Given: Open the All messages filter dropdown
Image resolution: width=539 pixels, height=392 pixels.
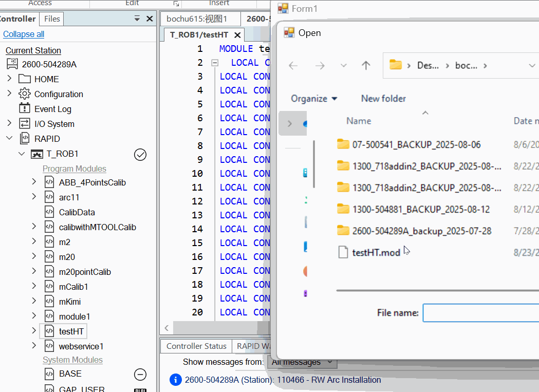Looking at the screenshot, I should pos(302,362).
